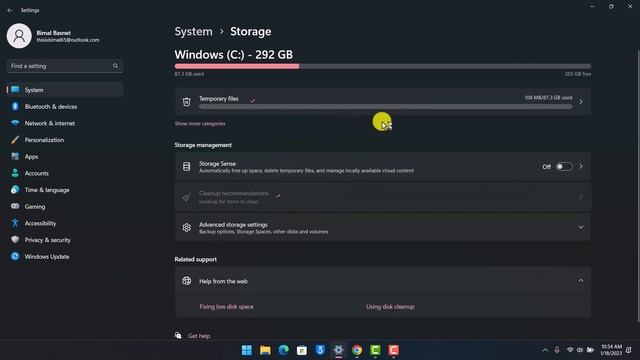Viewport: 640px width, 360px height.
Task: Click the Windows Update icon
Action: pos(15,256)
